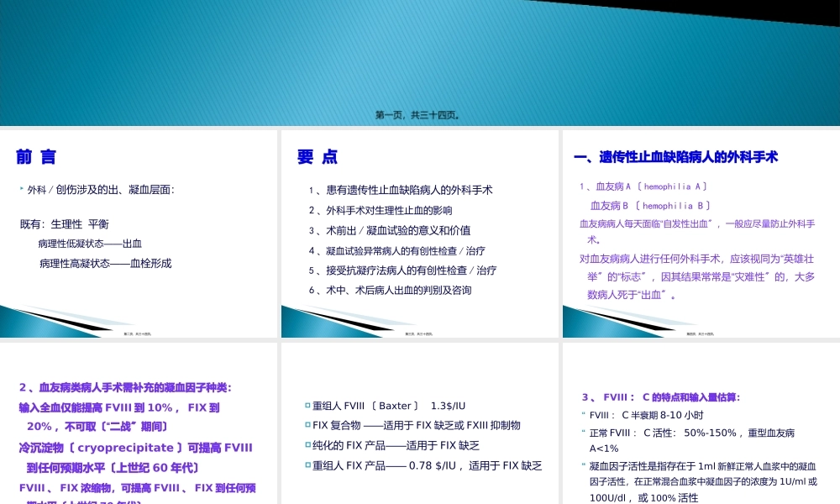Click footer 第二页，共三十四页 on the 前 言 slide
840x504 pixels.
(x=139, y=333)
